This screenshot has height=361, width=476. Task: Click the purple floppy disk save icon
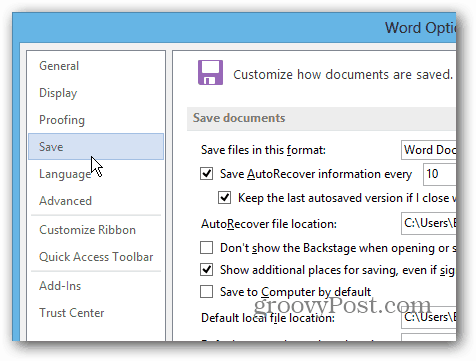[x=210, y=73]
